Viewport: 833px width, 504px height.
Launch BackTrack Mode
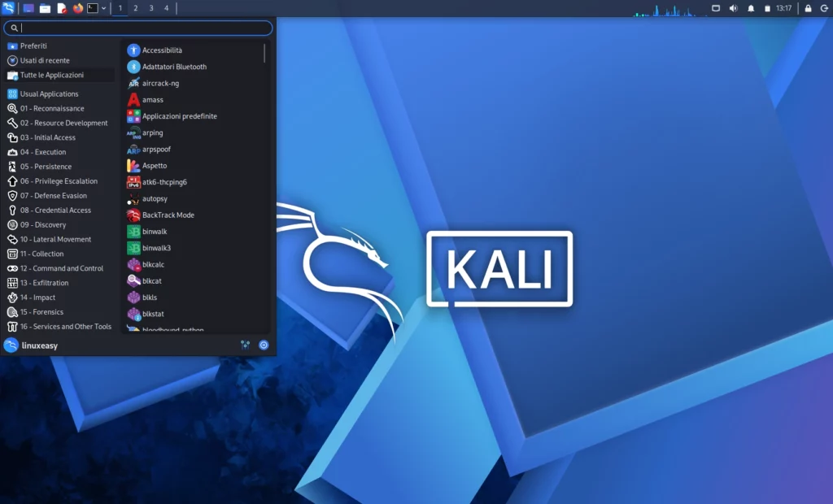(194, 215)
